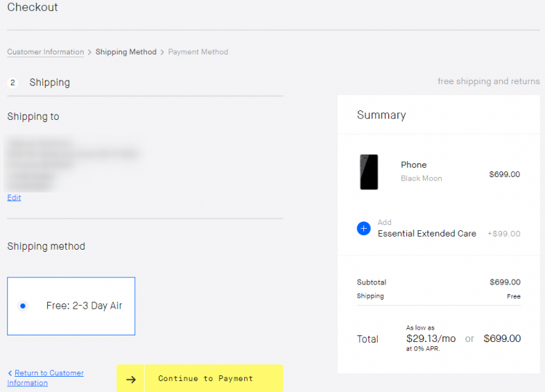Screen dimensions: 545x392
Task: Click the free shipping and returns text
Action: (489, 81)
